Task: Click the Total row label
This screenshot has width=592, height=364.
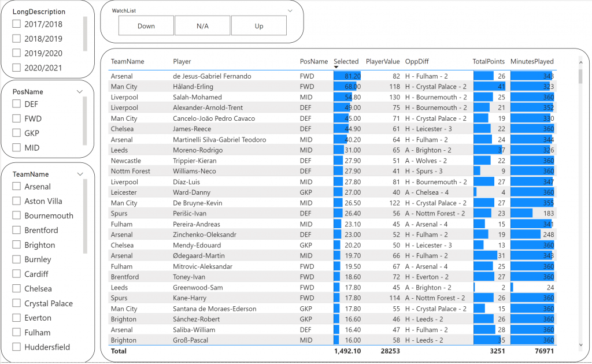Action: [119, 351]
